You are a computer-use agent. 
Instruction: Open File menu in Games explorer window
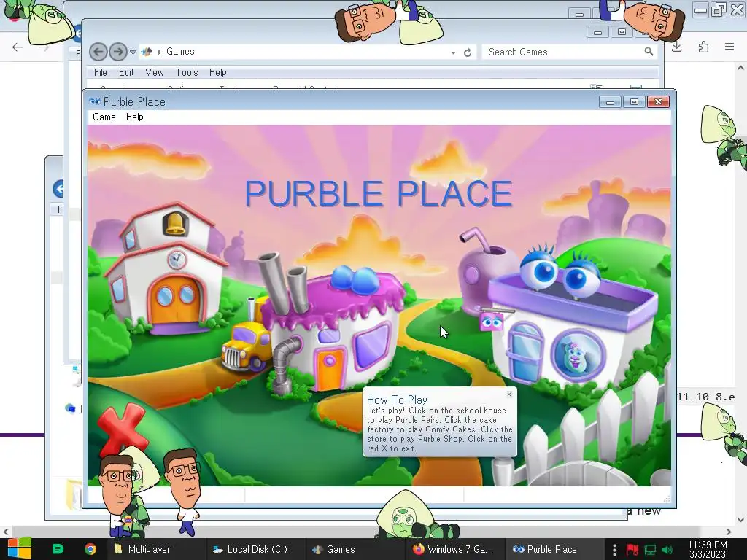point(100,72)
